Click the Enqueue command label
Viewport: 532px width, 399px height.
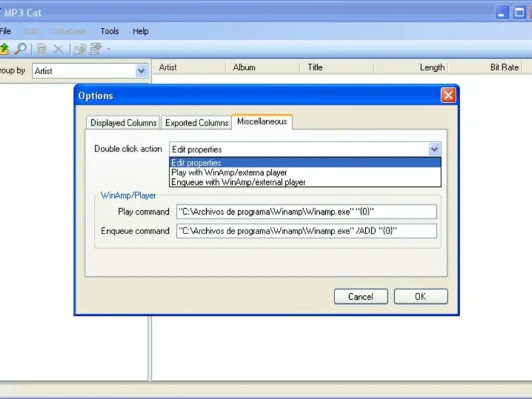(135, 231)
